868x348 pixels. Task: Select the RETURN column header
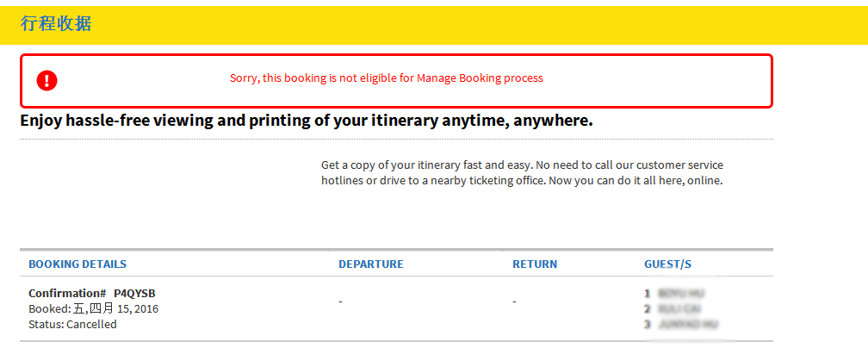click(x=535, y=264)
